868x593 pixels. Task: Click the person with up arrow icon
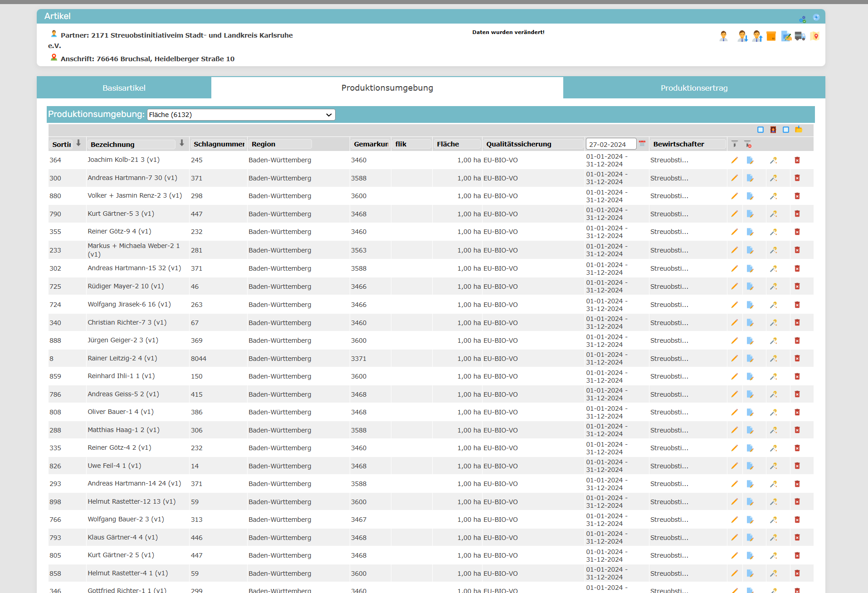pos(757,36)
